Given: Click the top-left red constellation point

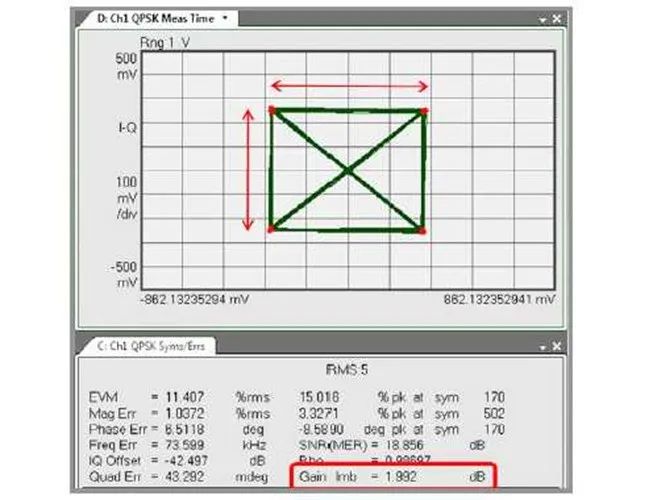Looking at the screenshot, I should click(x=271, y=109).
